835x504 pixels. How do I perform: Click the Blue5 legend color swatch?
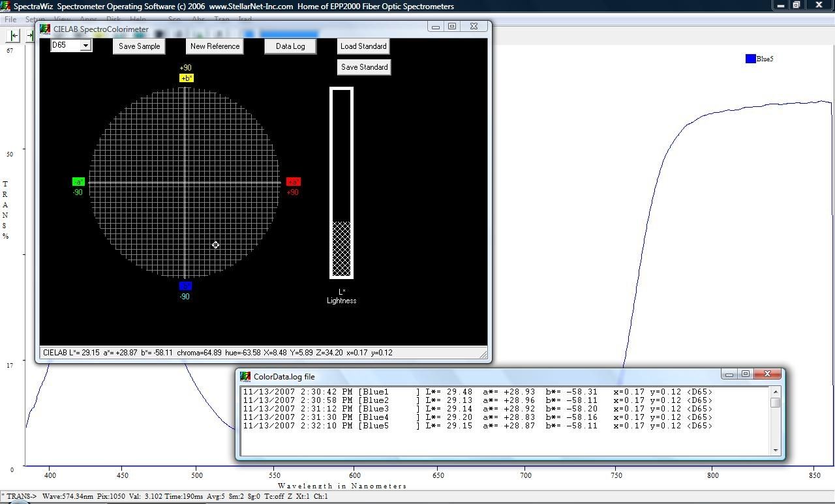pyautogui.click(x=750, y=58)
